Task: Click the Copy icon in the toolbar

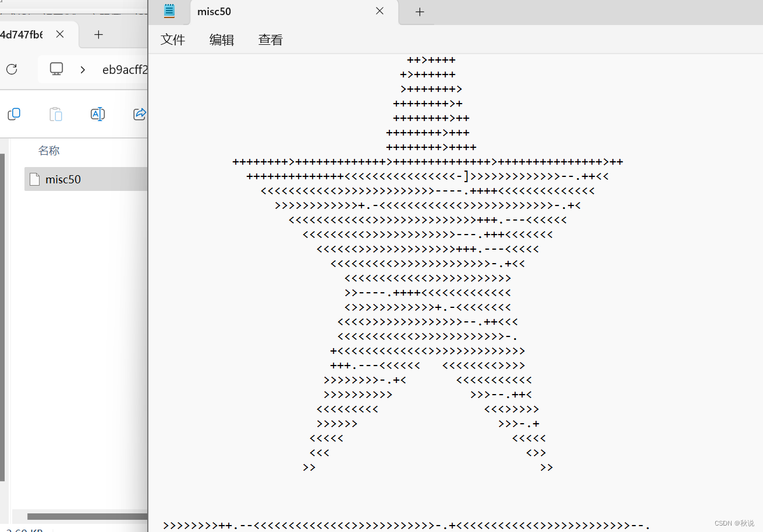Action: tap(13, 114)
